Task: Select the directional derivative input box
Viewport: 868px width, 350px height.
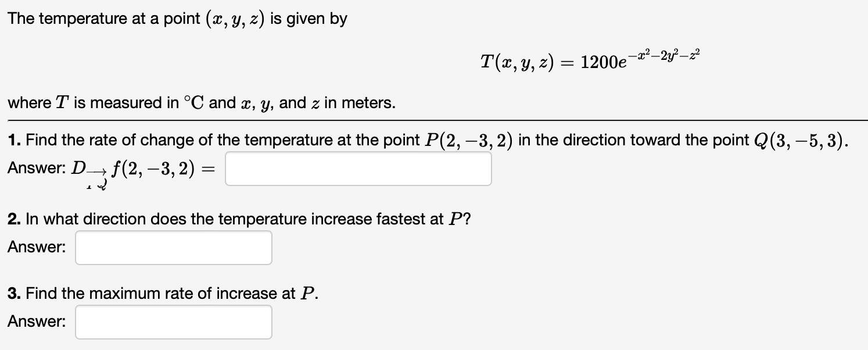Action: [x=358, y=169]
